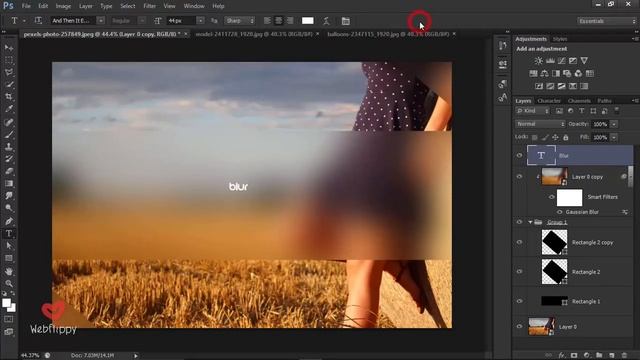Open the File menu
640x360 pixels.
tap(26, 6)
